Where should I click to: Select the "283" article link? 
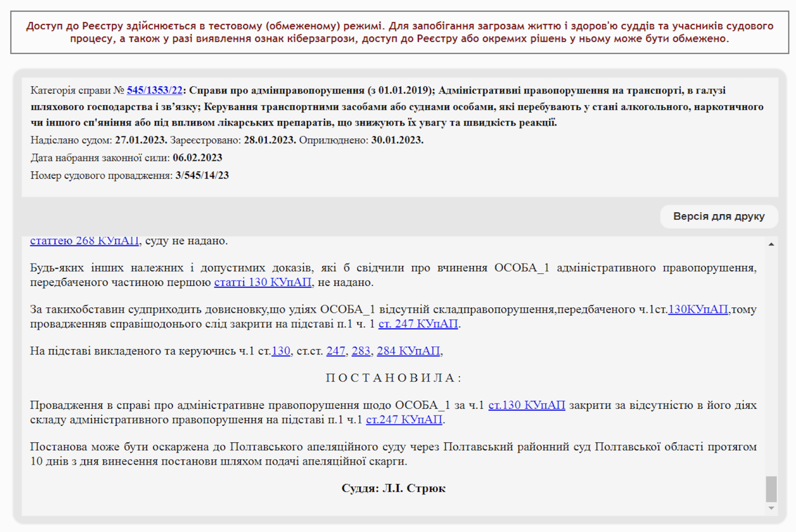(361, 351)
